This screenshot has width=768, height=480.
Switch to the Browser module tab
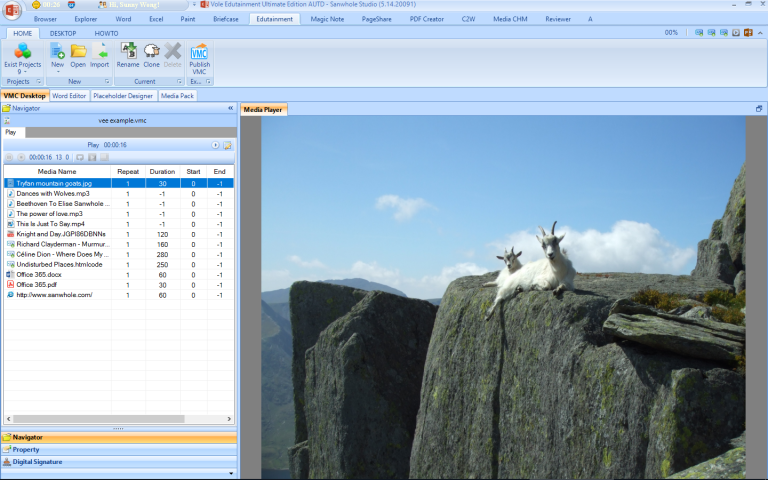pos(45,19)
